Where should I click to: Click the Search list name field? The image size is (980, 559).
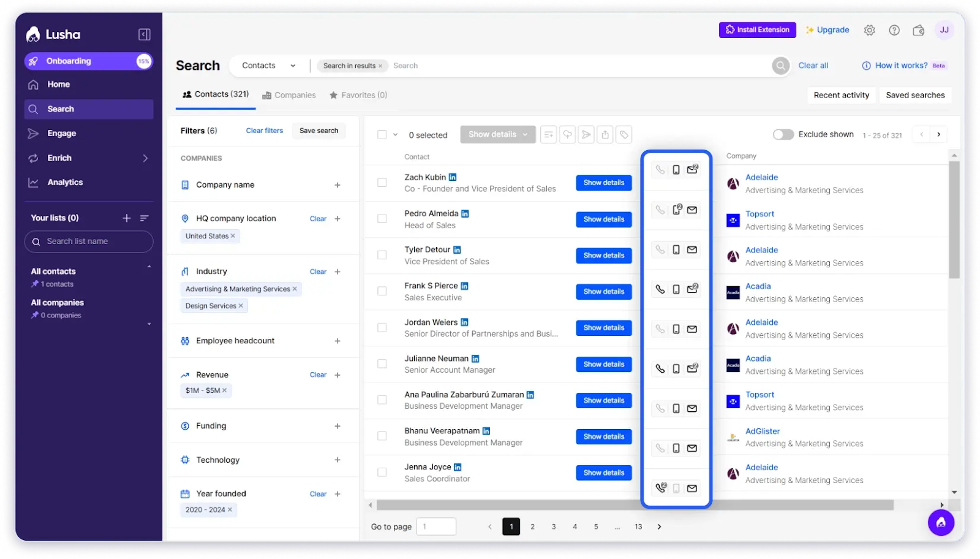click(89, 241)
